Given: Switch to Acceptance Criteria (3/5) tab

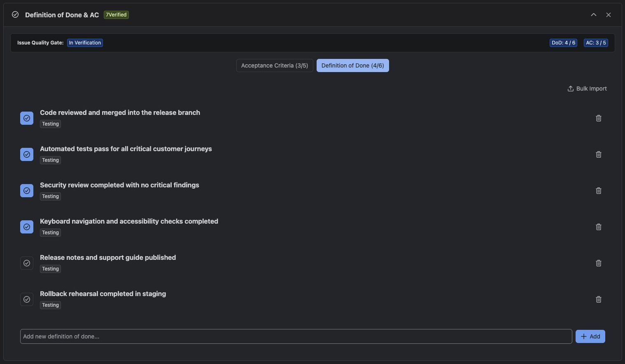Looking at the screenshot, I should [275, 65].
